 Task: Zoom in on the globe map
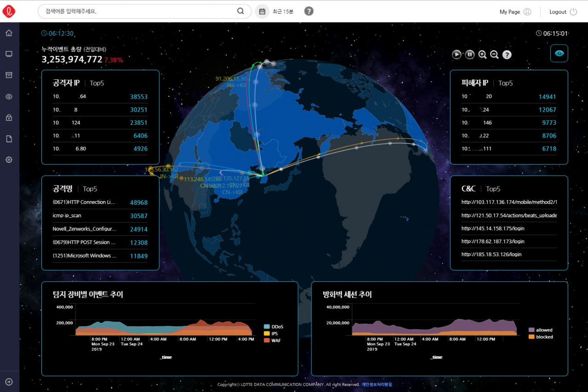click(x=482, y=55)
